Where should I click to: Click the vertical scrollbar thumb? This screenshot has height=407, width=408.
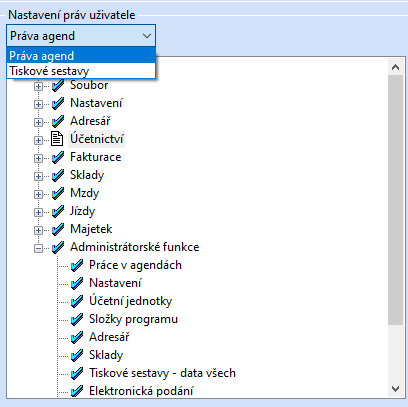[396, 200]
